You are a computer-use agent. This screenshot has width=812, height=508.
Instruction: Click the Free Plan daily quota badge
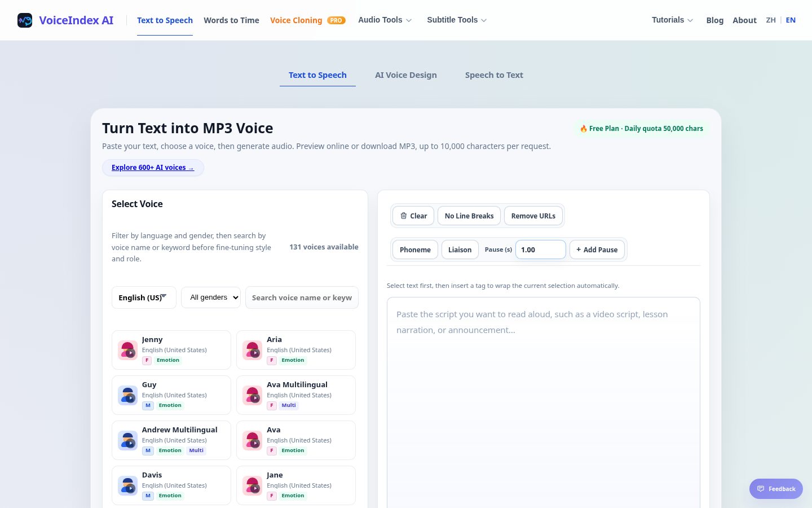click(642, 129)
